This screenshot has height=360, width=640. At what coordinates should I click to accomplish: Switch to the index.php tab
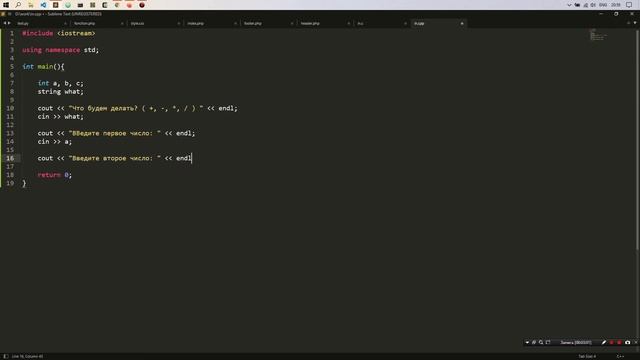pos(196,23)
